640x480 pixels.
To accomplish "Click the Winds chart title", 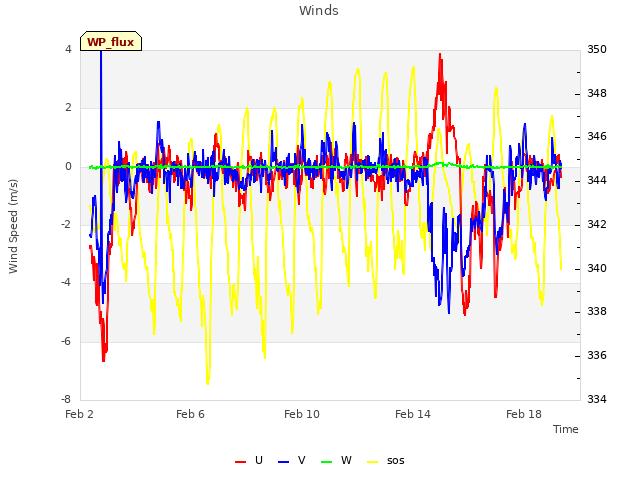I will [319, 11].
